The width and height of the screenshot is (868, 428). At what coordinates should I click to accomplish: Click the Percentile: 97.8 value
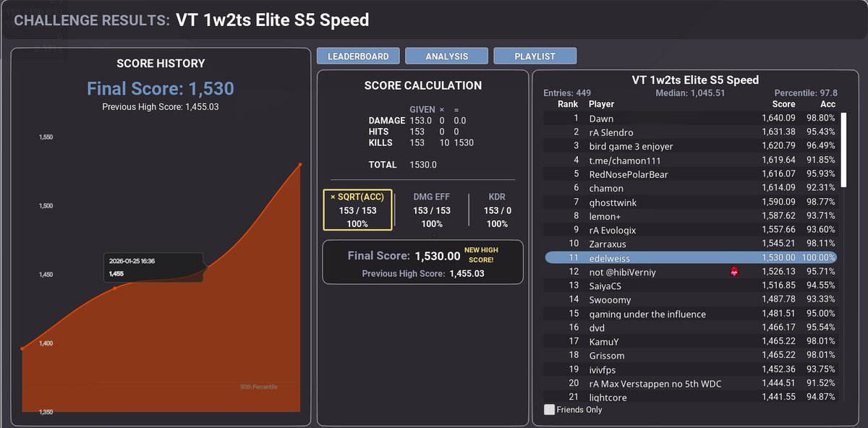(806, 93)
